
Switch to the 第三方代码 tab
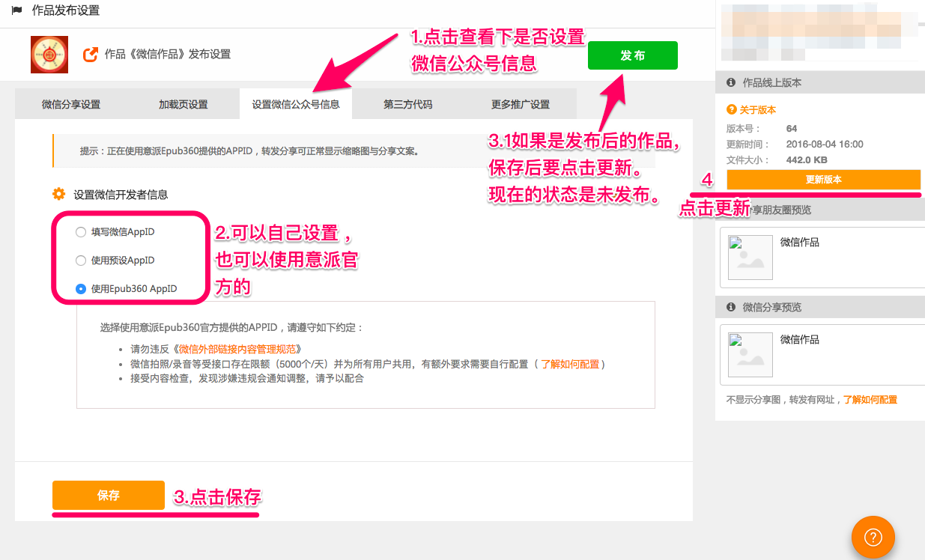(407, 105)
